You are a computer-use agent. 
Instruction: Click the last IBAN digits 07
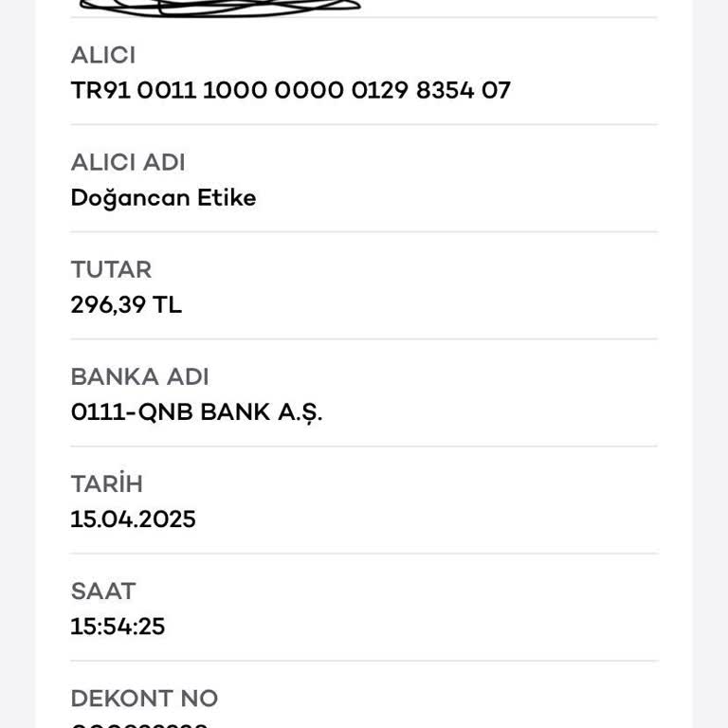click(496, 91)
